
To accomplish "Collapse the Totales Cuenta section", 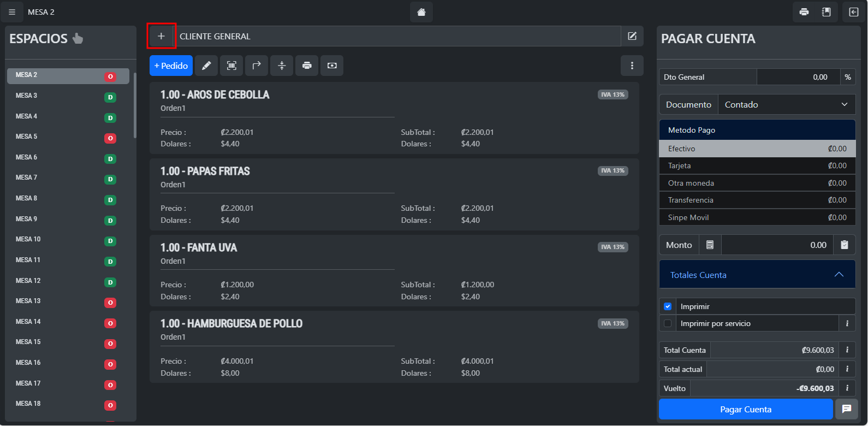I will [839, 275].
